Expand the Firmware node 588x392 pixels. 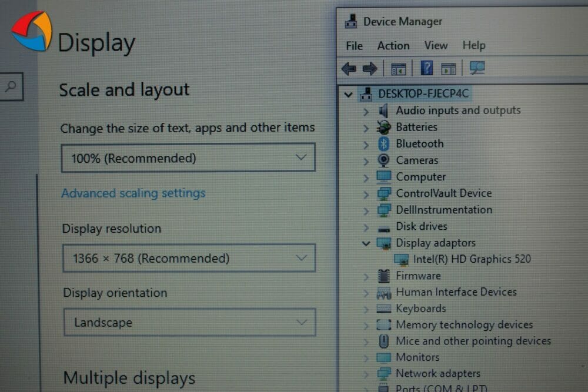pyautogui.click(x=366, y=277)
